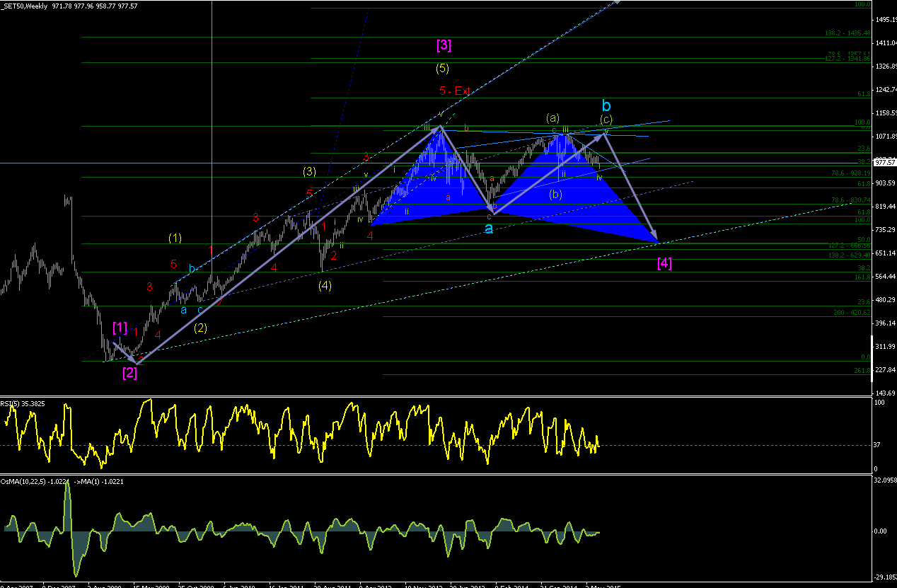Select the yellow (5) wave label
Viewport: 897px width, 588px height.
click(442, 69)
